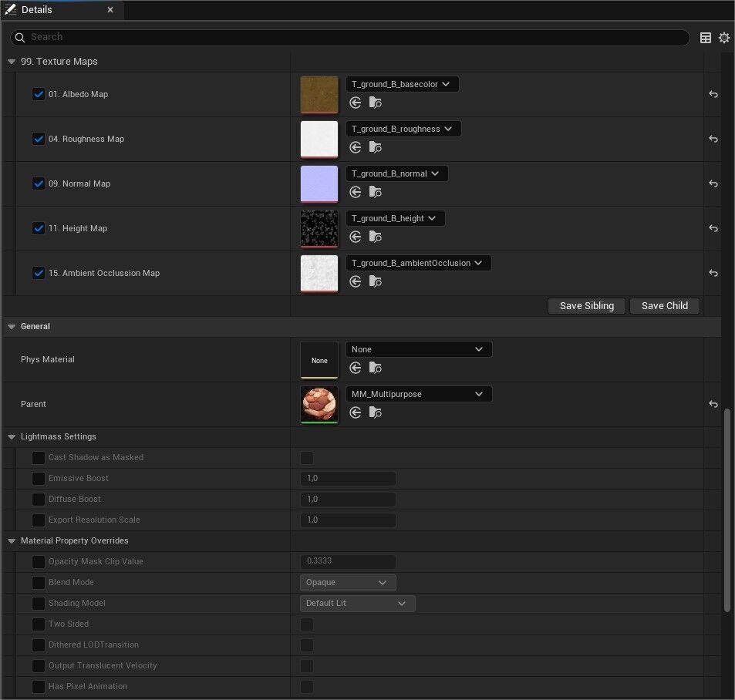Use selected asset for Parent material
Image resolution: width=735 pixels, height=700 pixels.
(x=356, y=412)
